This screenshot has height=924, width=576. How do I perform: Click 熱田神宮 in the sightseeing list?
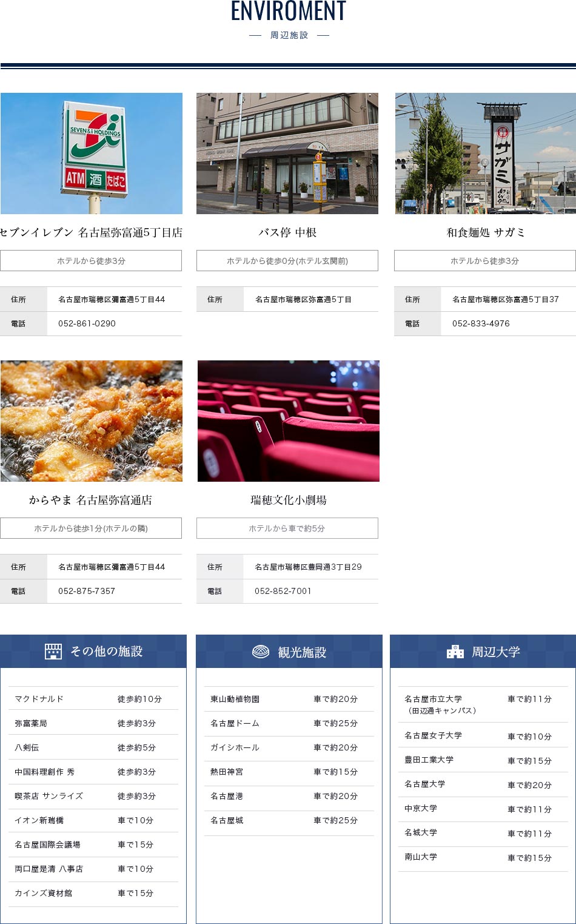point(227,772)
